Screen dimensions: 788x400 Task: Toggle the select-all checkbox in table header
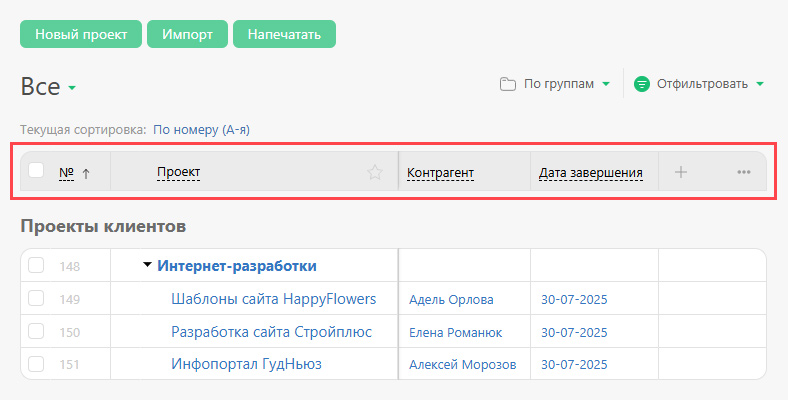pyautogui.click(x=36, y=170)
